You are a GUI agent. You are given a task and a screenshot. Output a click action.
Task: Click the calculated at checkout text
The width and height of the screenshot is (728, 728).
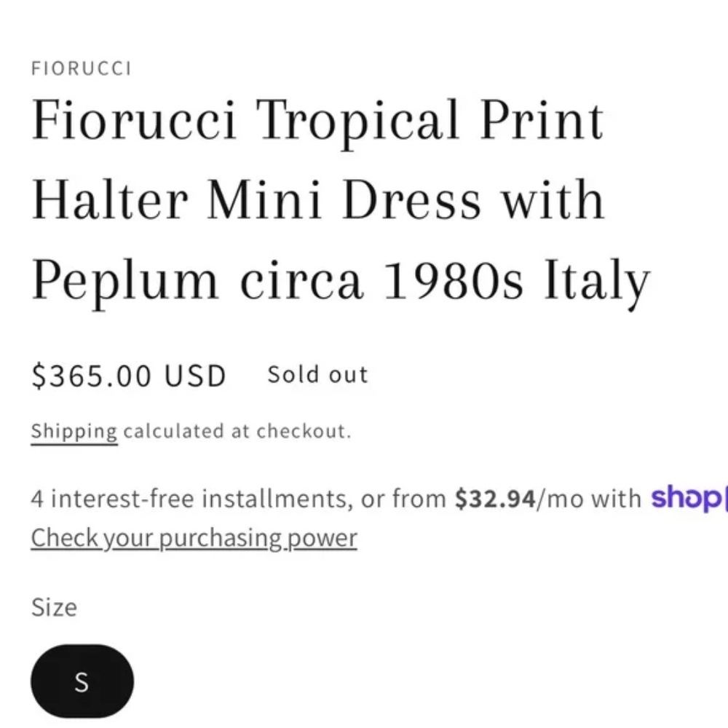pos(237,431)
